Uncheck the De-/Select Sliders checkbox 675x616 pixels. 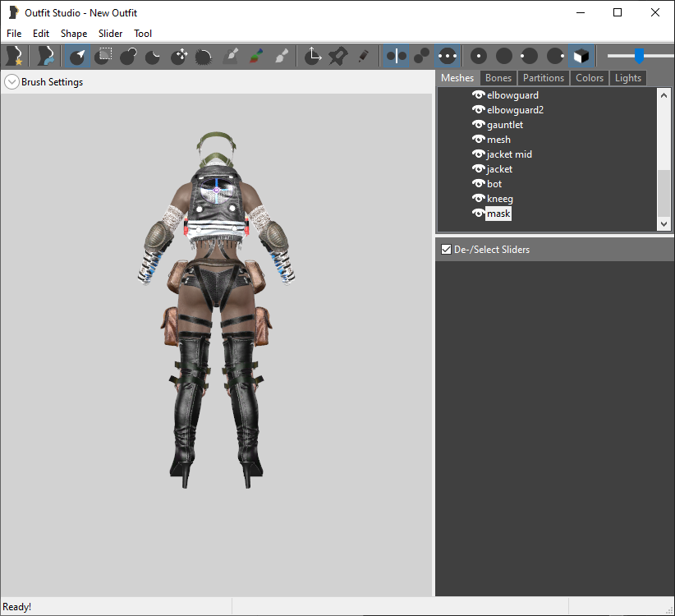[x=447, y=249]
